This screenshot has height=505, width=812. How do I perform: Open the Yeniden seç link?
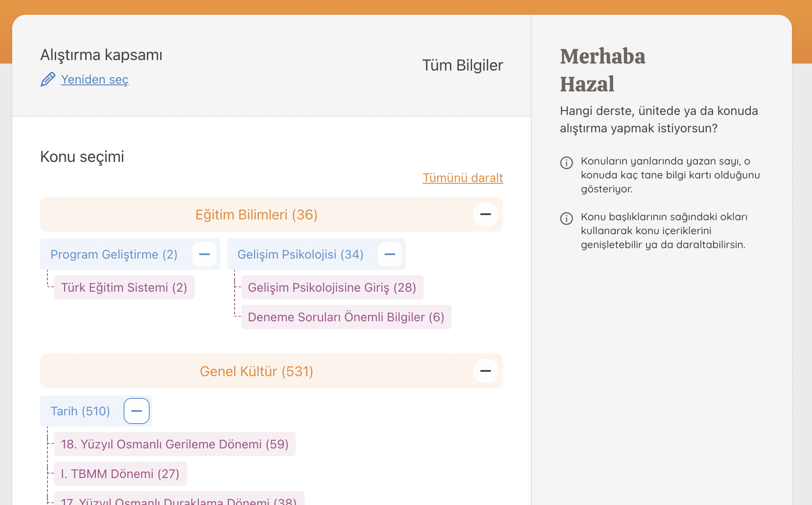tap(94, 79)
